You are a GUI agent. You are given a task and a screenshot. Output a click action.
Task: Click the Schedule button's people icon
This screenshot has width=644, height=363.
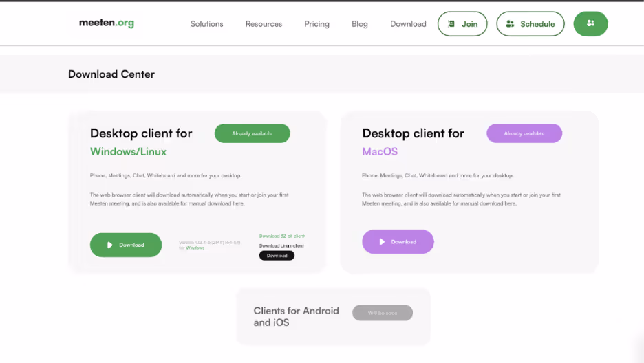point(510,24)
